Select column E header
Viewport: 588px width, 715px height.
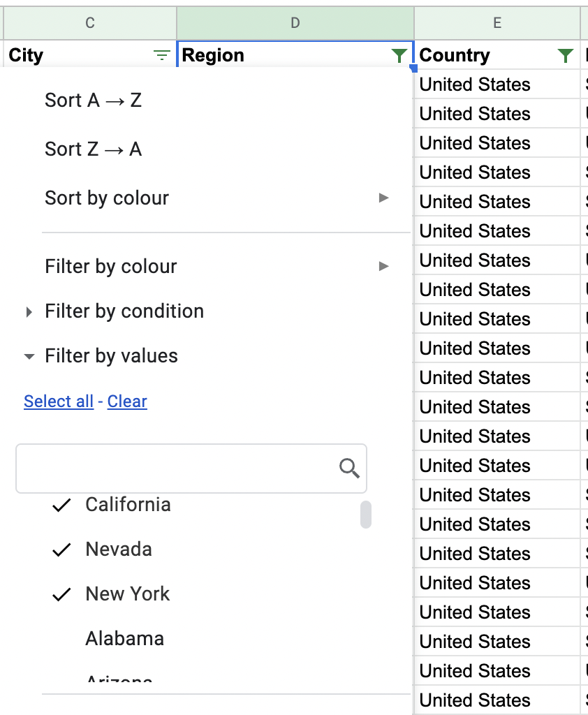(x=497, y=23)
